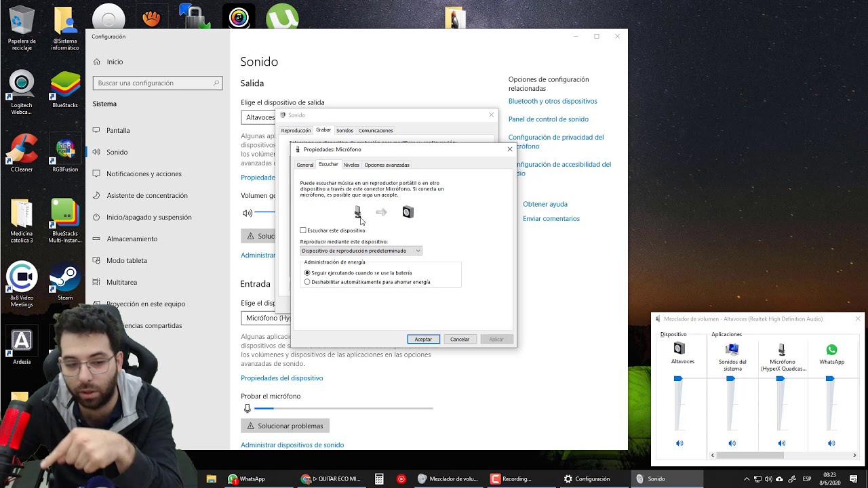Viewport: 868px width, 488px height.
Task: Open Comunicaciones tab in Sonido window
Action: [376, 130]
